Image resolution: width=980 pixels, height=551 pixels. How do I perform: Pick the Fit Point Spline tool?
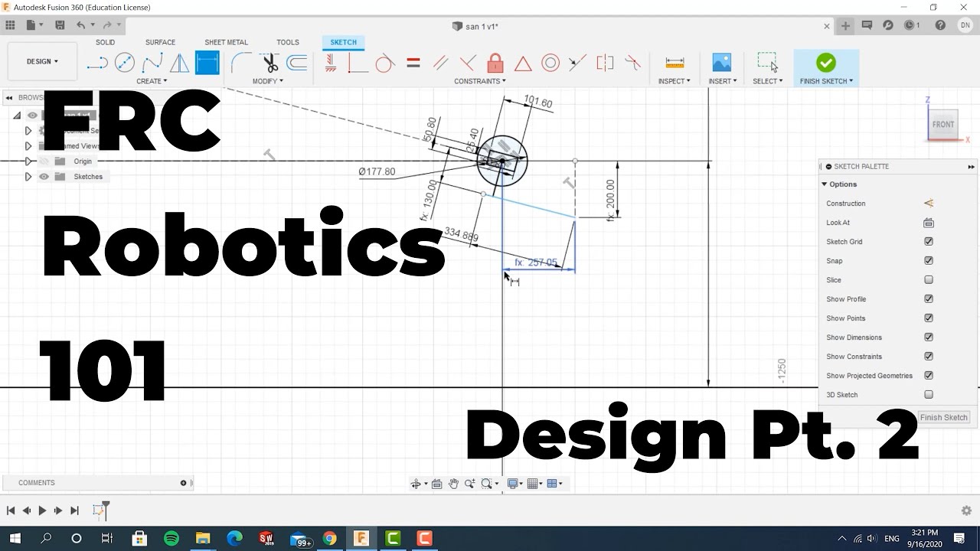[152, 63]
